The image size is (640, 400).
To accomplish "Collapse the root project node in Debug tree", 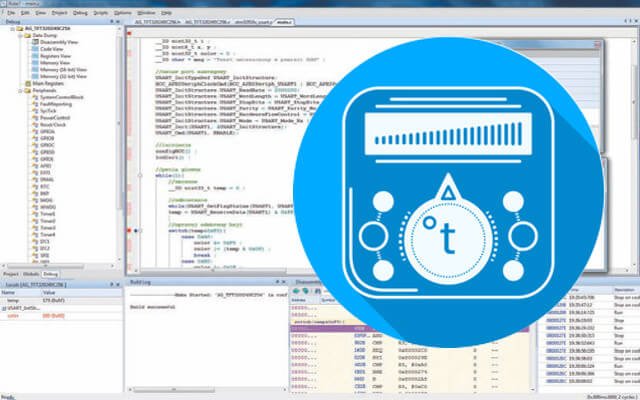I will pos(13,29).
